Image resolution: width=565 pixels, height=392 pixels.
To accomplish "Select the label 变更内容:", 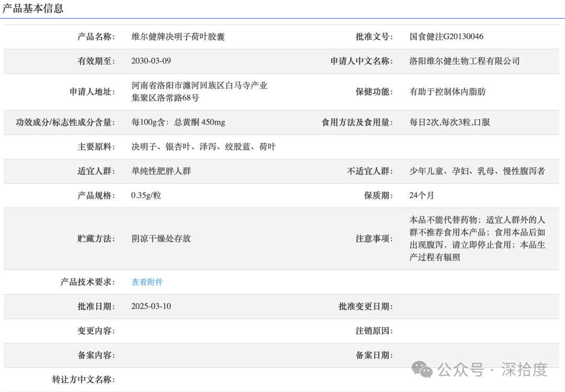I will point(96,331).
